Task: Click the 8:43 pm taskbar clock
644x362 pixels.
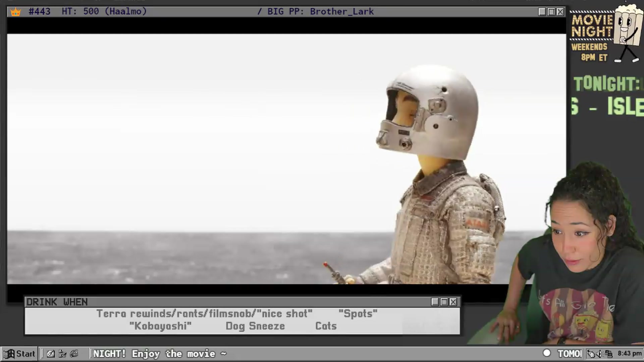Action: coord(630,353)
